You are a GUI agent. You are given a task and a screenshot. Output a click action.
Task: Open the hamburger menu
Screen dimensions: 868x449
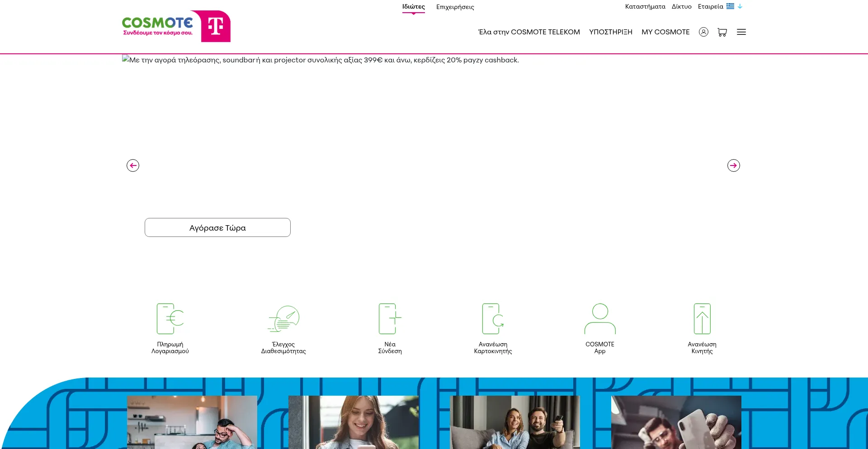click(x=741, y=32)
